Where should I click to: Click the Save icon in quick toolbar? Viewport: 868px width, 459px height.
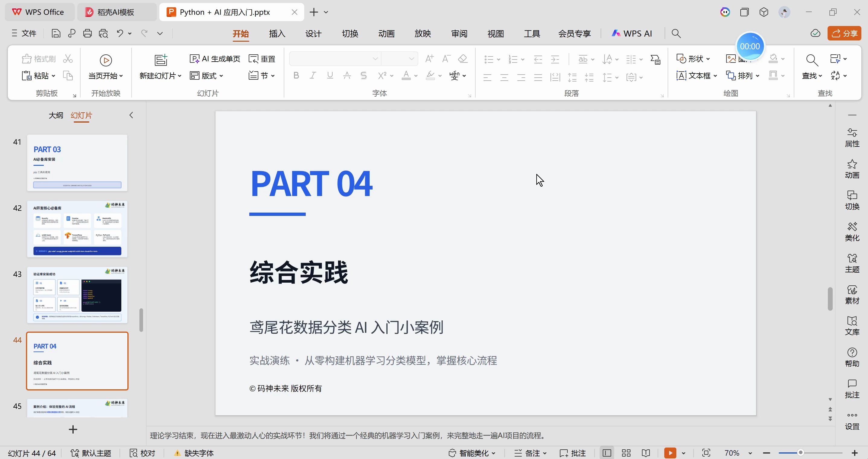[x=56, y=34]
